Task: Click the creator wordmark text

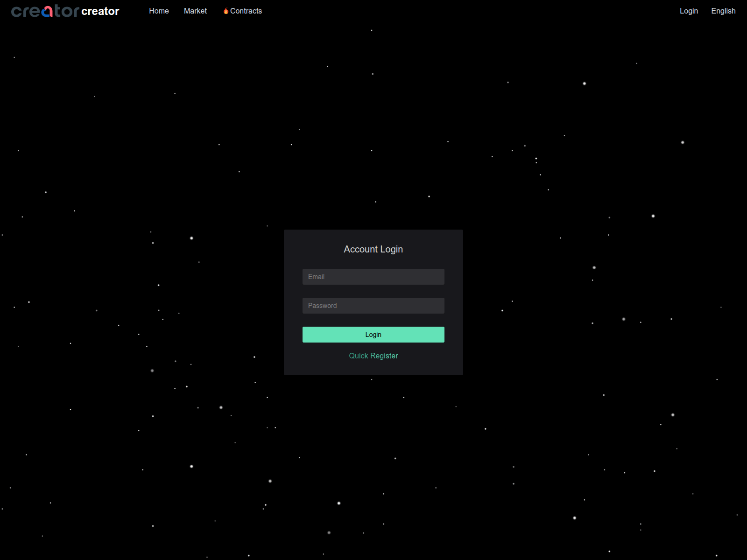Action: (x=99, y=11)
